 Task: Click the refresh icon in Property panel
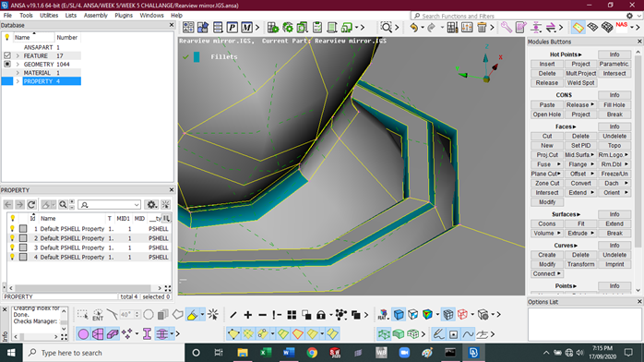coord(31,205)
